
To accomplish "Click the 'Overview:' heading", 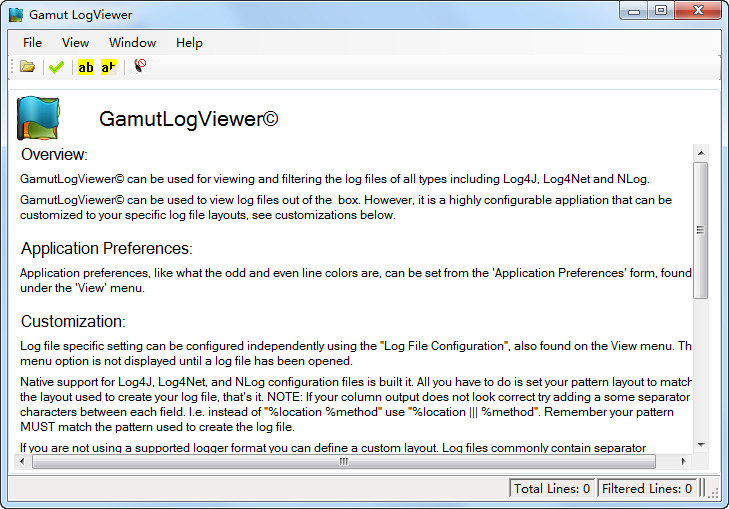I will (x=54, y=155).
